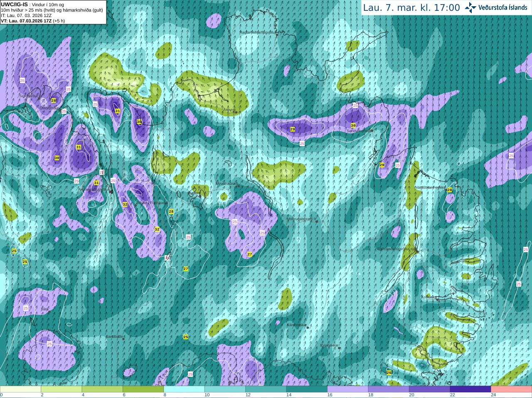Click the Veðurstofa Íslands name text

pyautogui.click(x=503, y=7)
